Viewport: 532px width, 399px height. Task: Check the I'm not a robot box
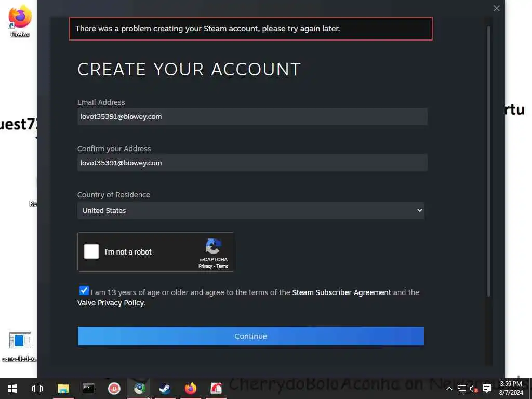(x=91, y=251)
